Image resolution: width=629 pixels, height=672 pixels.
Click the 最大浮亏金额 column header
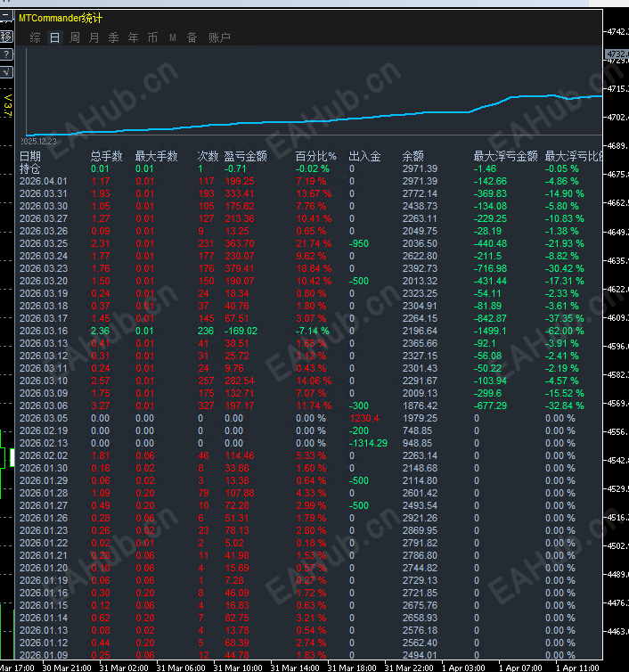click(x=505, y=156)
